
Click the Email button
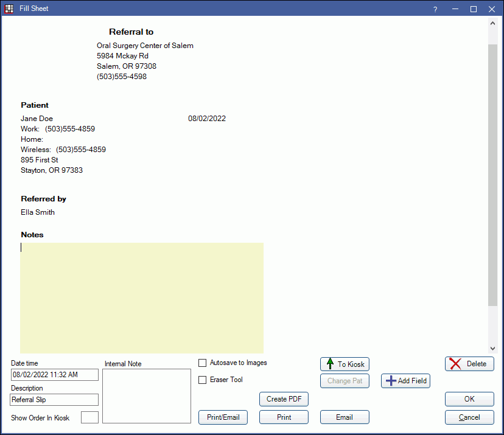coord(345,417)
